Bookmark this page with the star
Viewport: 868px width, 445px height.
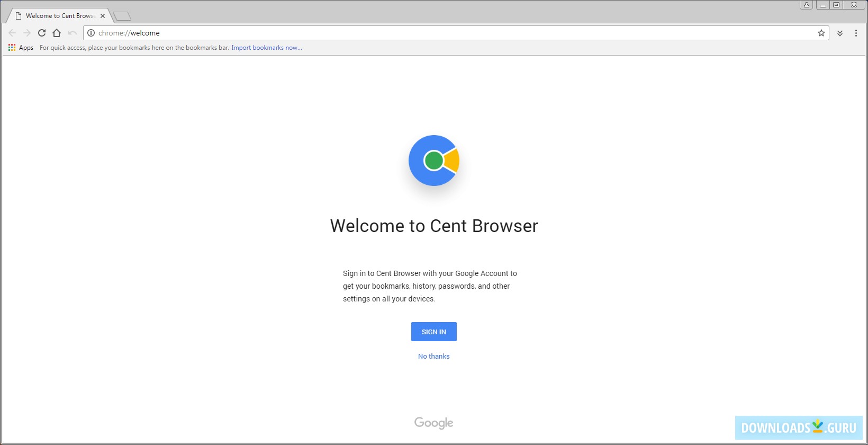click(x=821, y=33)
